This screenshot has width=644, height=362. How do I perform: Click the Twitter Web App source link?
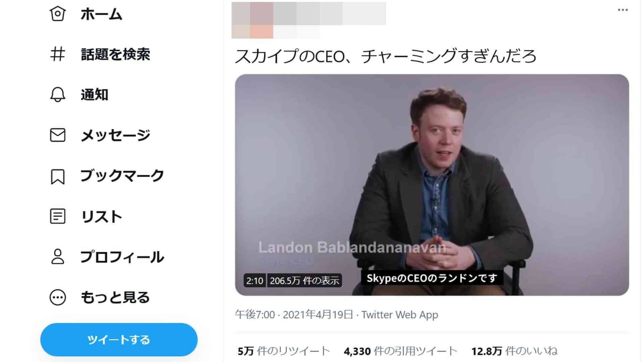(399, 315)
